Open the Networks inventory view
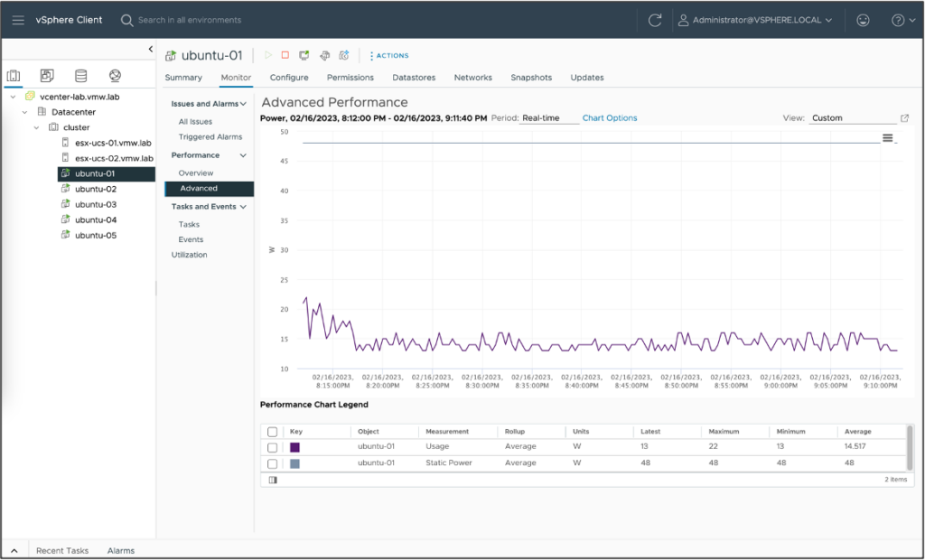 pos(115,75)
